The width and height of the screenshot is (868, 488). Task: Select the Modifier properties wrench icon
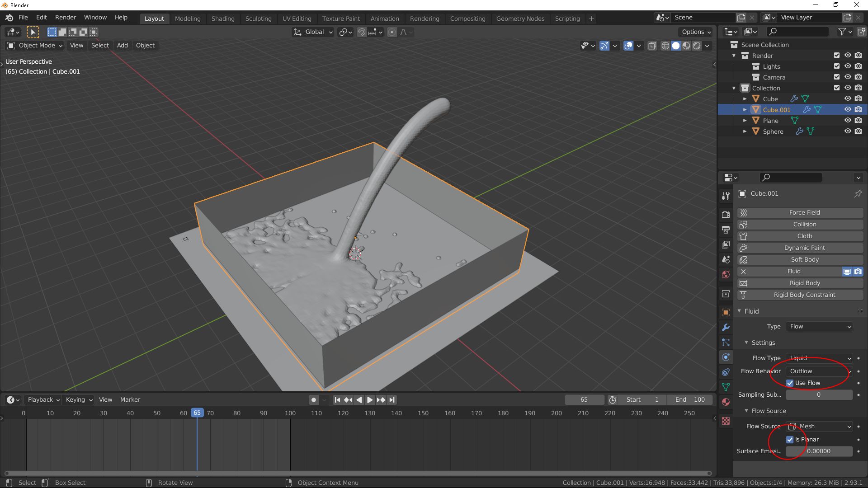pyautogui.click(x=726, y=327)
